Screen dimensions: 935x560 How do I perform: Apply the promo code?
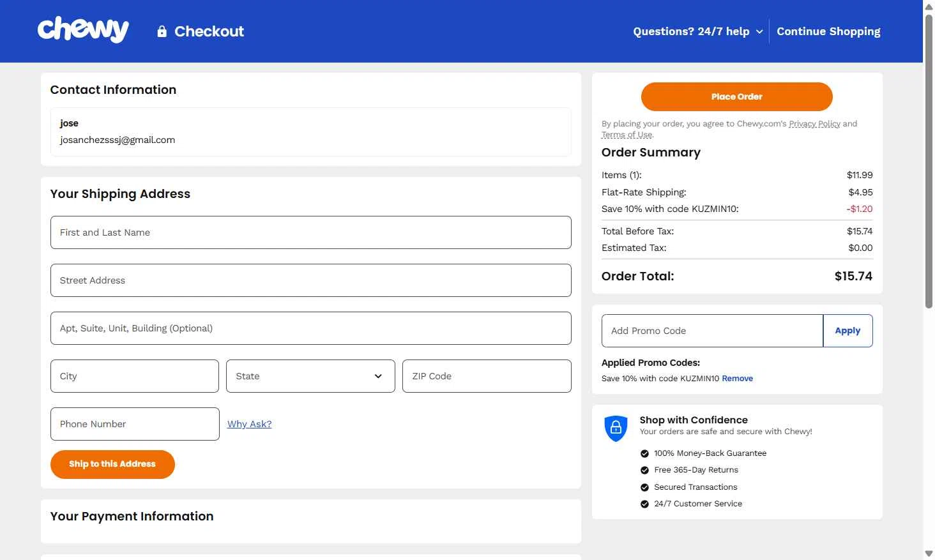coord(848,331)
